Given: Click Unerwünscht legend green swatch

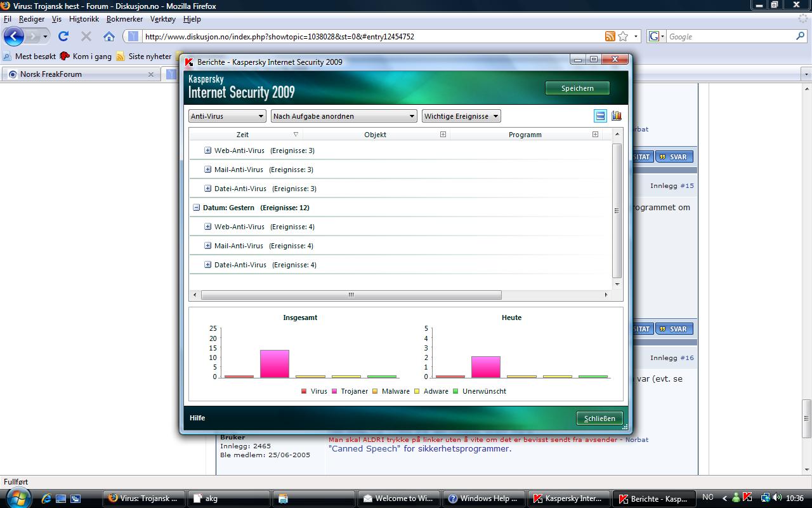Looking at the screenshot, I should pos(455,391).
